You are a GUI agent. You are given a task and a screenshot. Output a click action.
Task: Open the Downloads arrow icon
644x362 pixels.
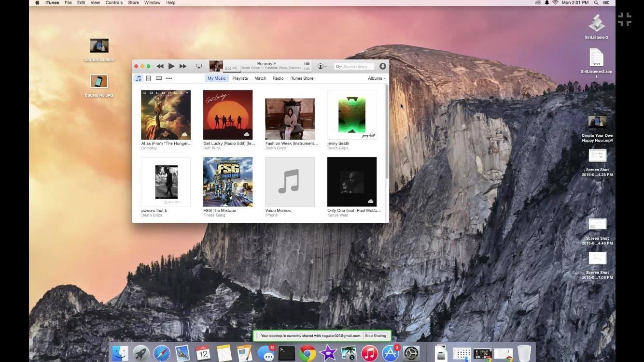(x=382, y=66)
